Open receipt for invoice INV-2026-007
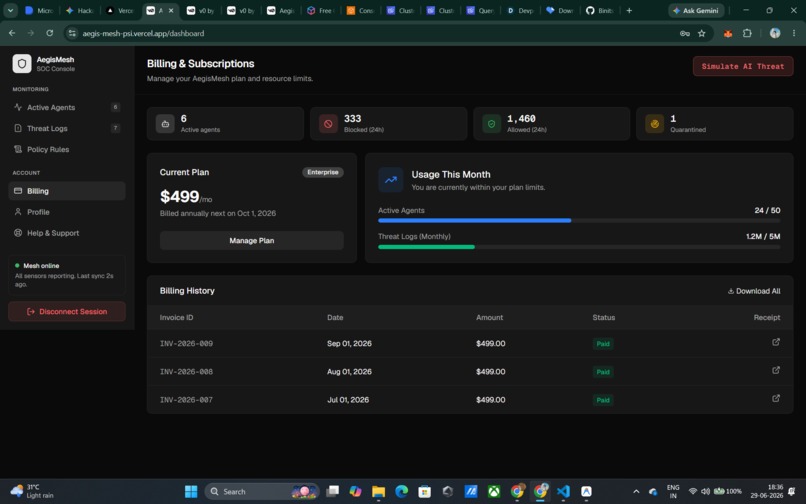The height and width of the screenshot is (504, 806). tap(776, 399)
